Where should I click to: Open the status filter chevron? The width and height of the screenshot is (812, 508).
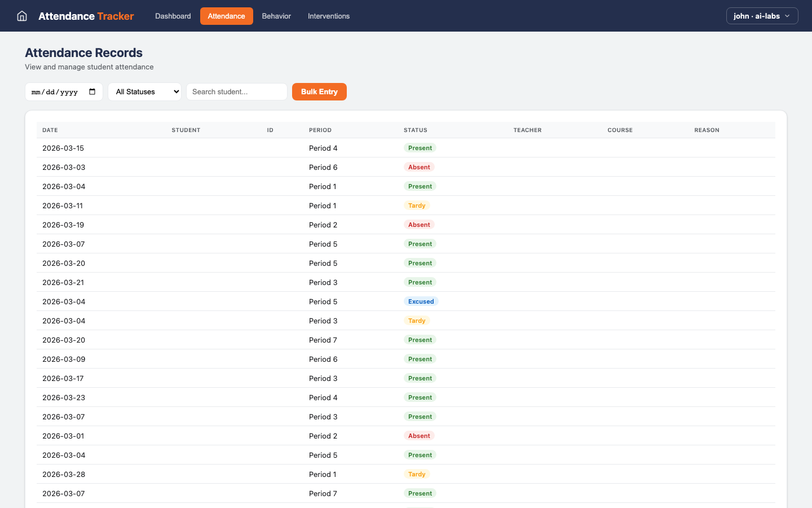coord(175,91)
